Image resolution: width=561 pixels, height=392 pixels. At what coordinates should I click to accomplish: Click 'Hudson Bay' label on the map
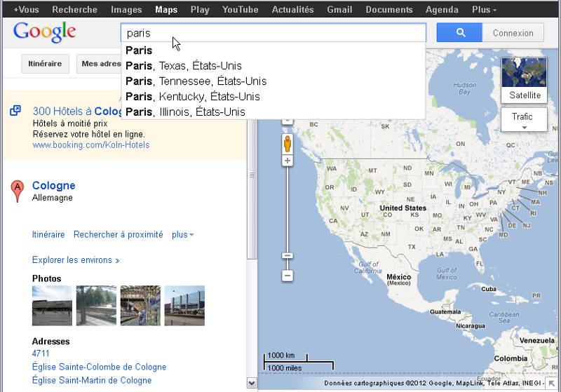point(465,88)
